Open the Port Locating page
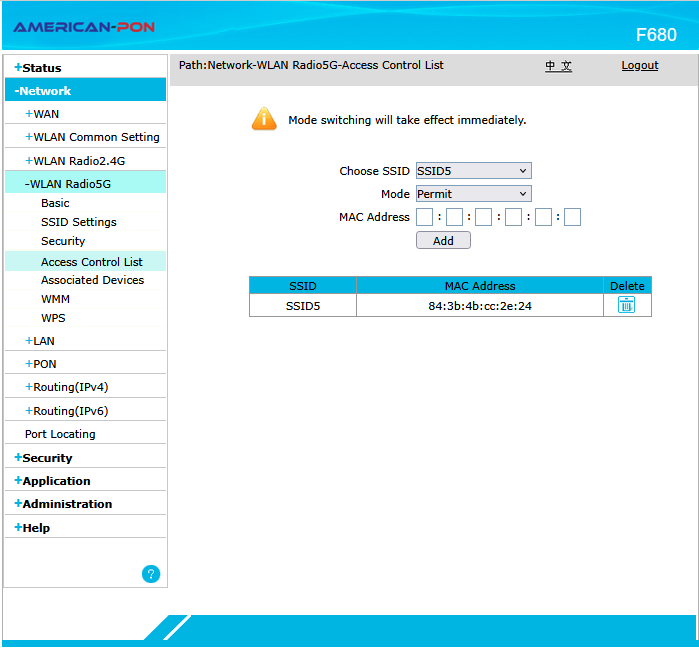 tap(60, 434)
